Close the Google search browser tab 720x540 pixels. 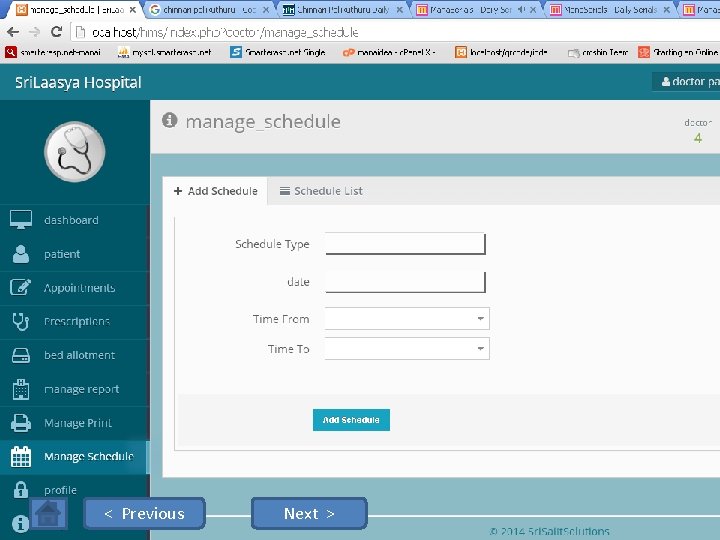point(266,10)
